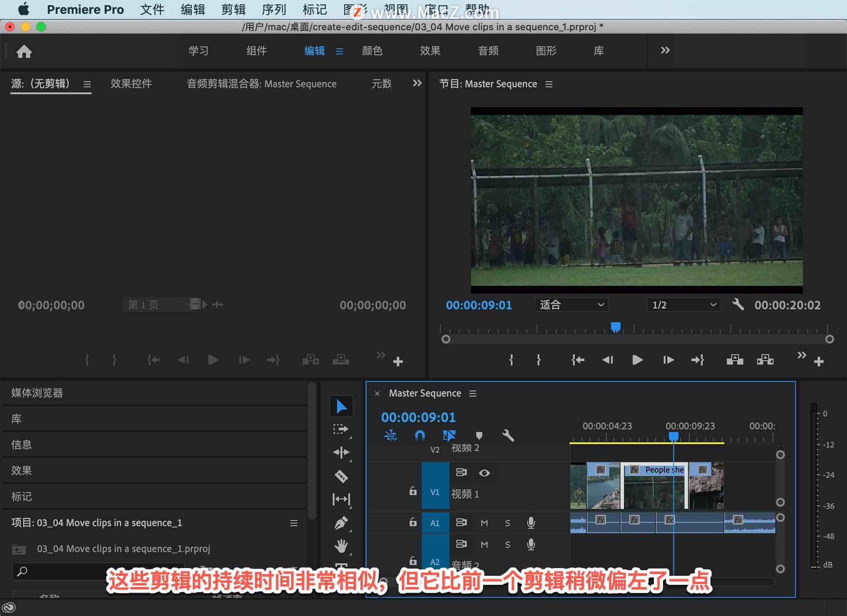Select the Pen tool
Screen dimensions: 847x616
[x=341, y=523]
